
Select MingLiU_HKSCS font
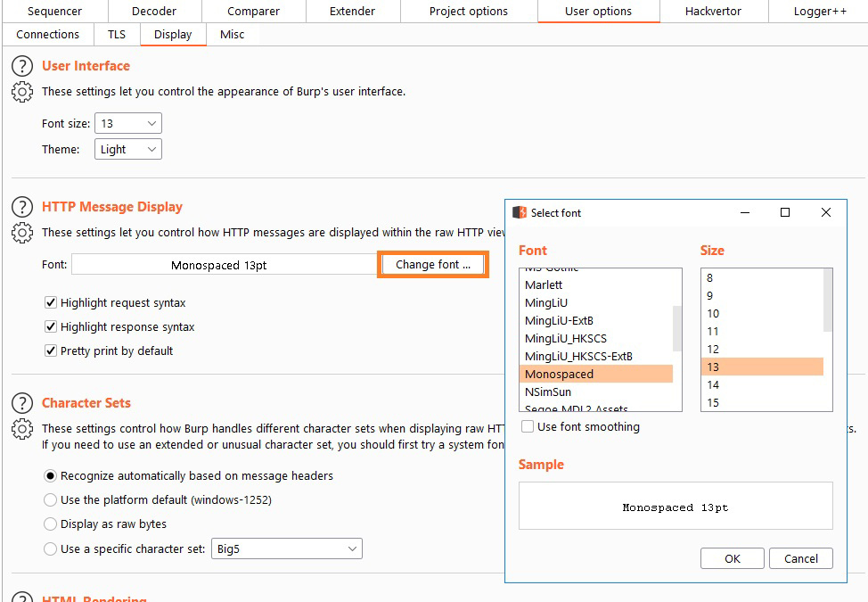pyautogui.click(x=595, y=338)
